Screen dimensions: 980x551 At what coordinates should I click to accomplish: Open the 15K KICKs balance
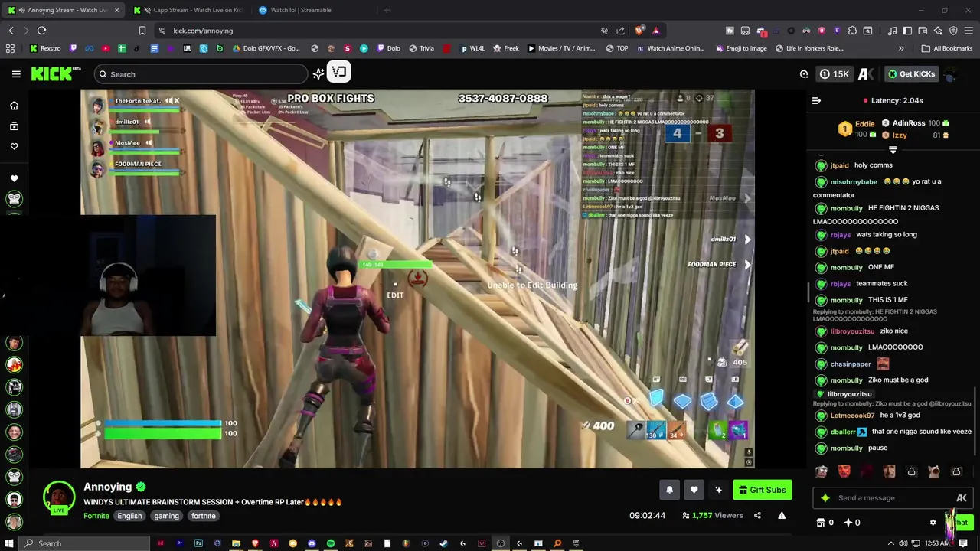point(834,74)
